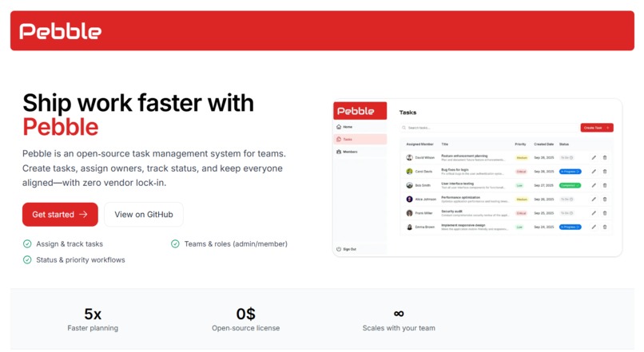Click Carol Davis's avatar
This screenshot has width=644, height=352.
click(409, 172)
